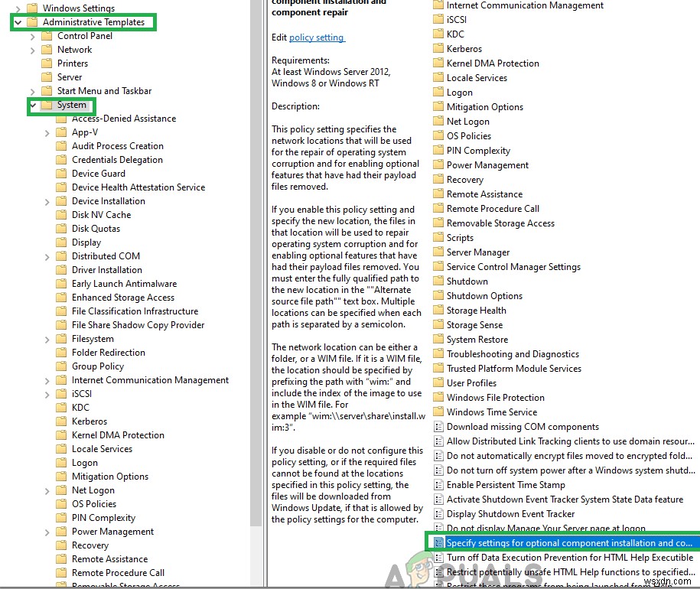The width and height of the screenshot is (700, 589).
Task: Open Removable Storage Access in list pane
Action: [x=500, y=223]
